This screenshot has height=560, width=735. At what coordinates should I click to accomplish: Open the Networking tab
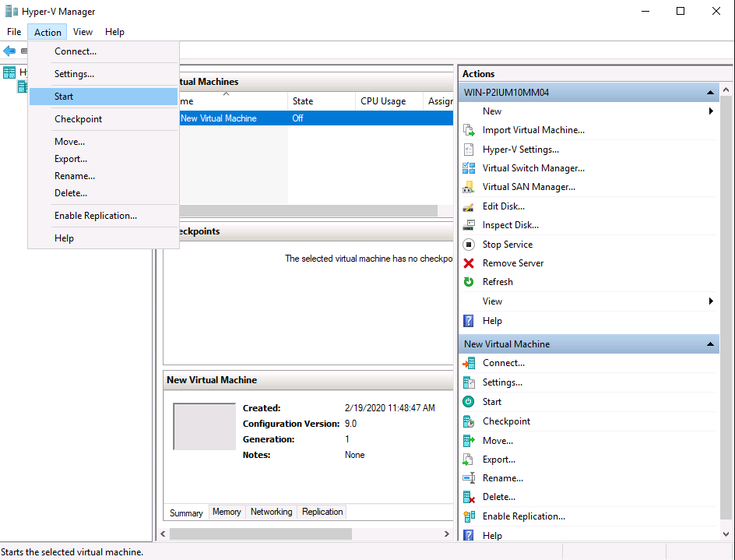tap(271, 512)
